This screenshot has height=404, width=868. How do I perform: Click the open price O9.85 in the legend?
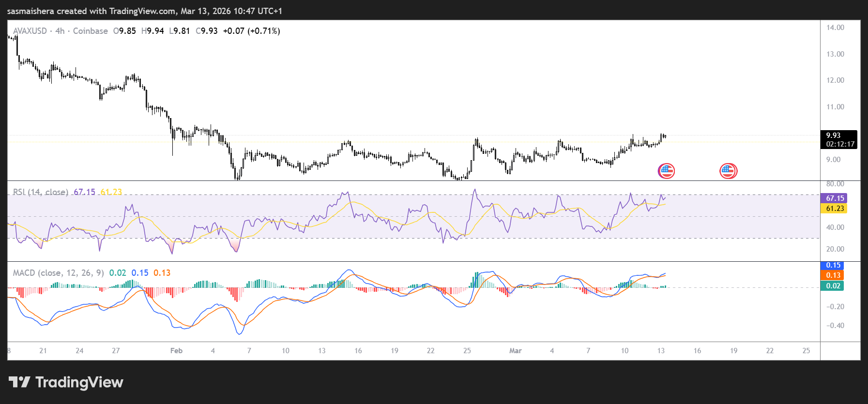click(124, 31)
